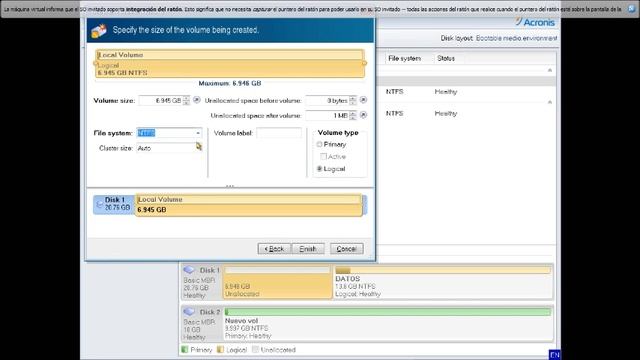Viewport: 640px width, 360px height.
Task: Click the wizard icon in dialog header
Action: 99,30
